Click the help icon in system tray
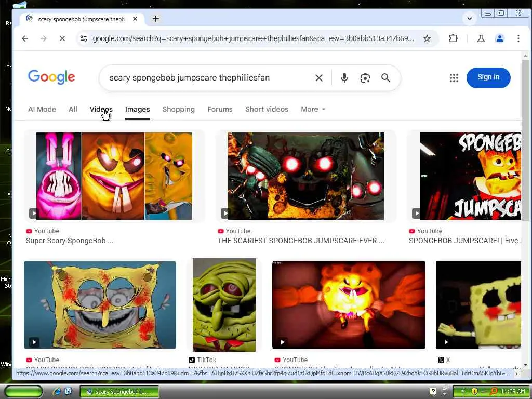The width and height of the screenshot is (532, 399). (x=433, y=392)
